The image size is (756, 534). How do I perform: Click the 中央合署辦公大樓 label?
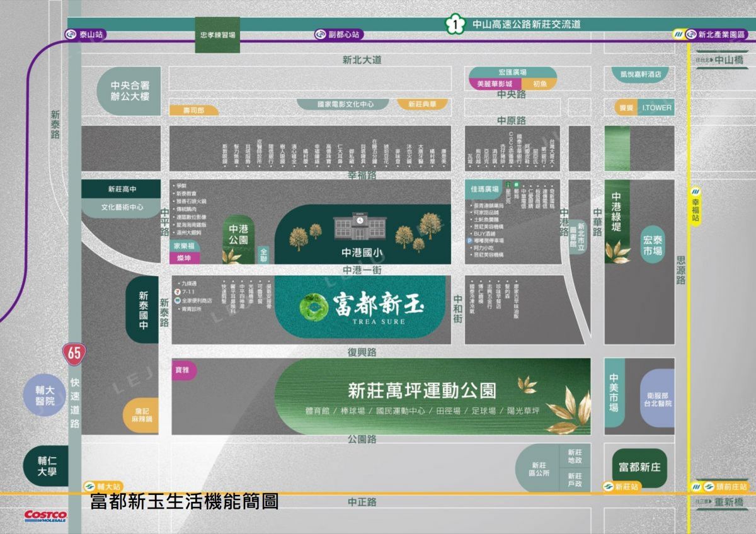(129, 91)
